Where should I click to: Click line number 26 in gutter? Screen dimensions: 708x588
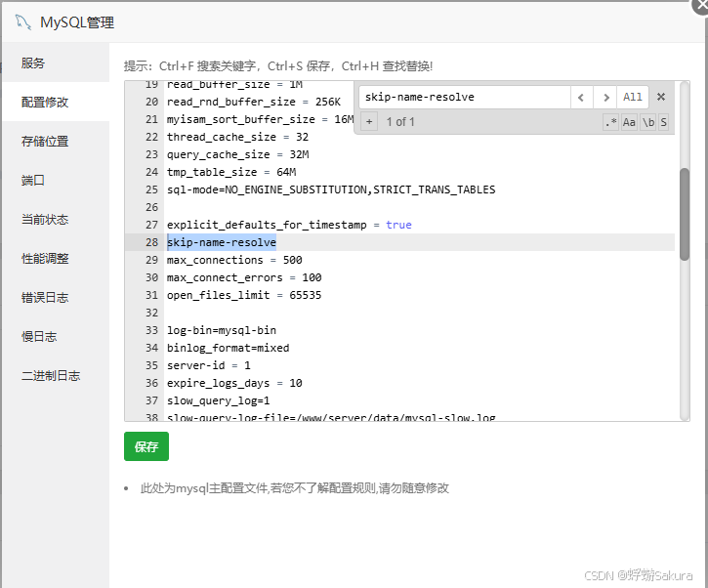pos(151,207)
